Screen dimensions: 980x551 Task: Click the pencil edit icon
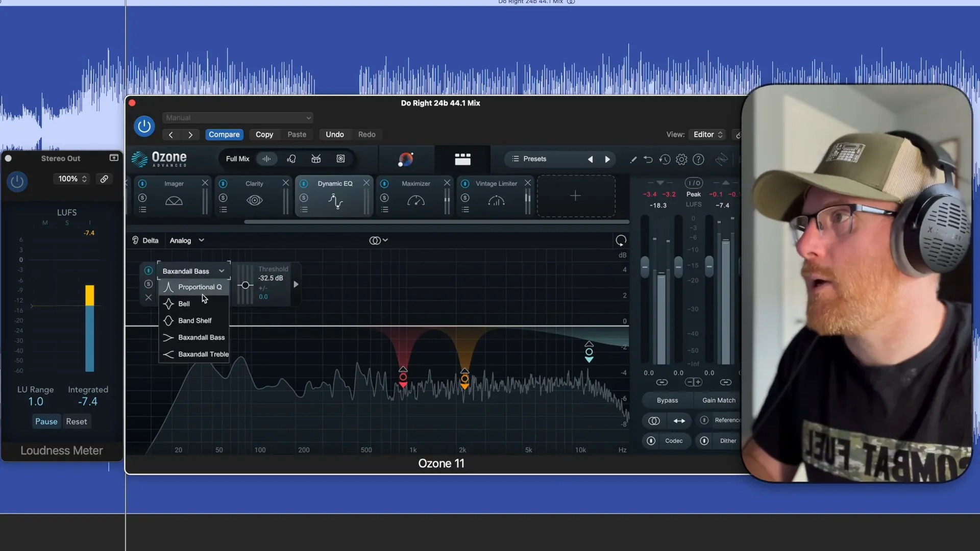coord(633,160)
